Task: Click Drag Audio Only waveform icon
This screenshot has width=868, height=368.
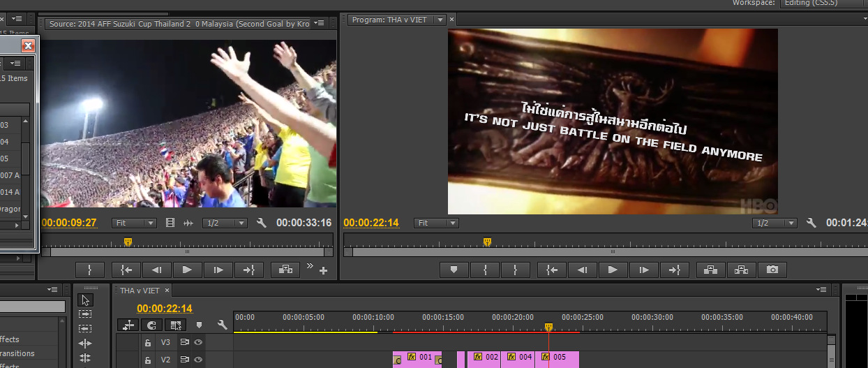Action: (x=188, y=223)
